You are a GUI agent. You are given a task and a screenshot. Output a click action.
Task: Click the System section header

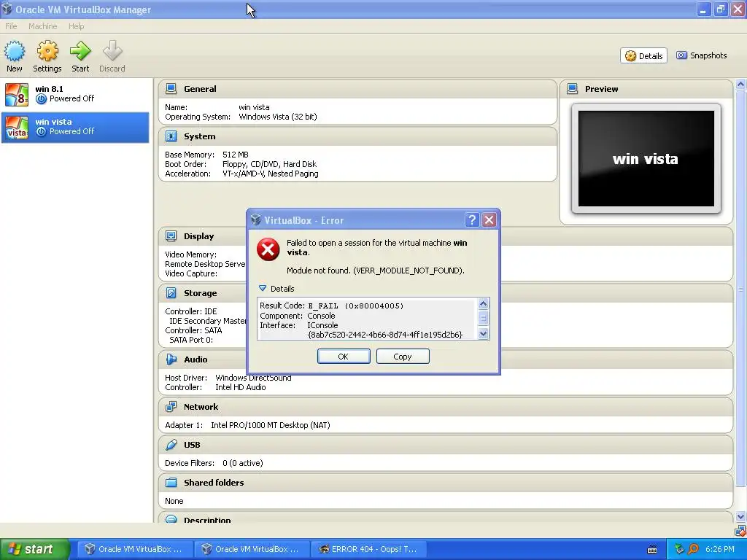(357, 136)
